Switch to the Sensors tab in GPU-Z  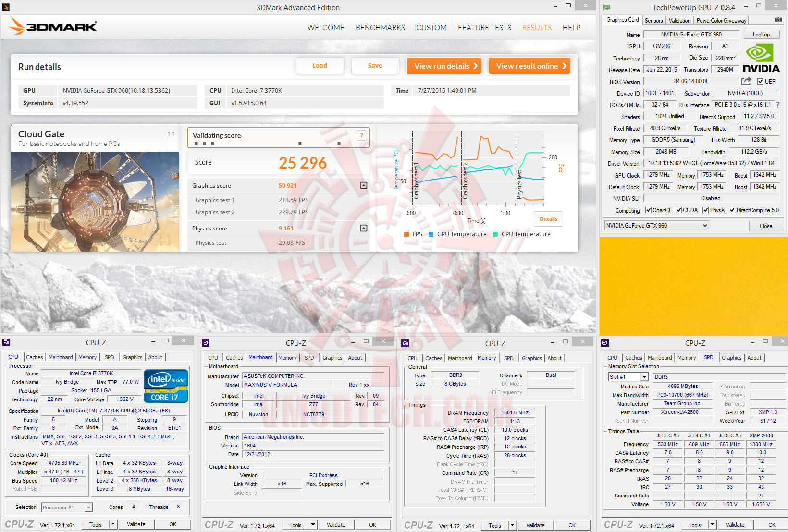(x=653, y=21)
